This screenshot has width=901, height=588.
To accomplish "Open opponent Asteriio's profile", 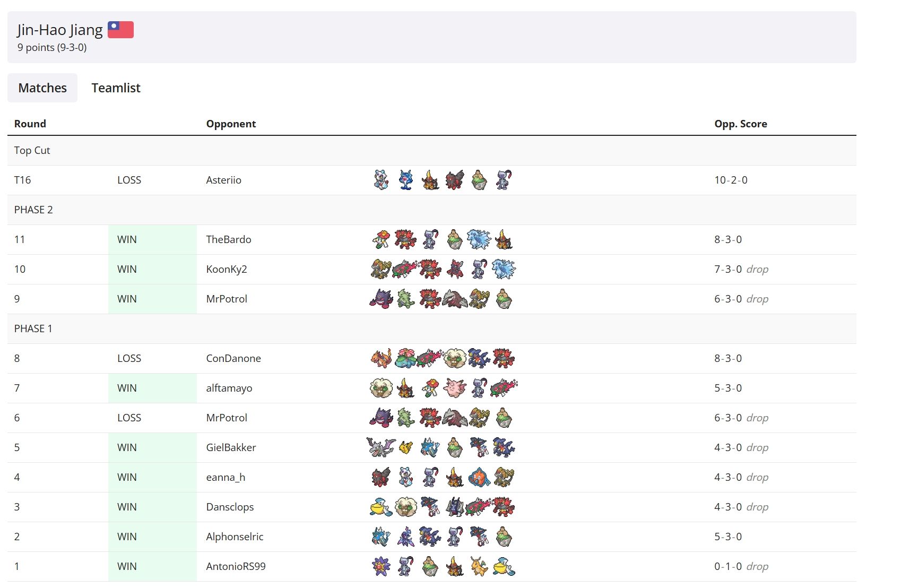I will pyautogui.click(x=223, y=180).
